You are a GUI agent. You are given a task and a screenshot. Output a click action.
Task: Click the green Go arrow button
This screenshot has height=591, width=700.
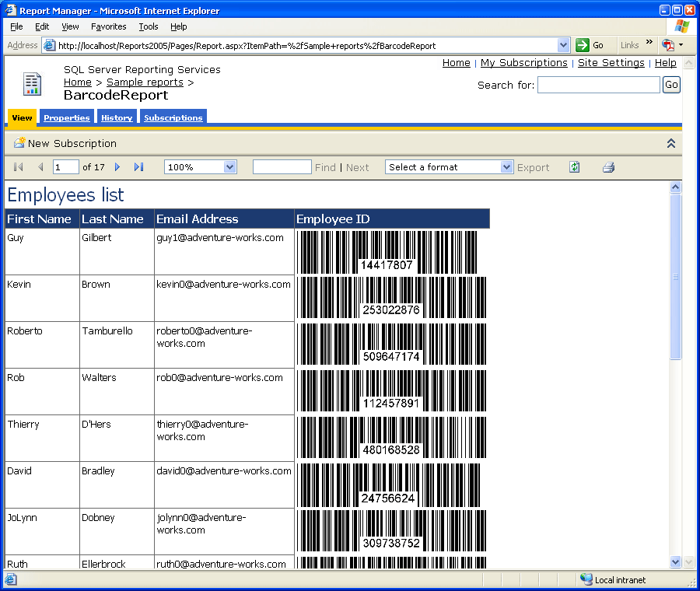click(583, 45)
